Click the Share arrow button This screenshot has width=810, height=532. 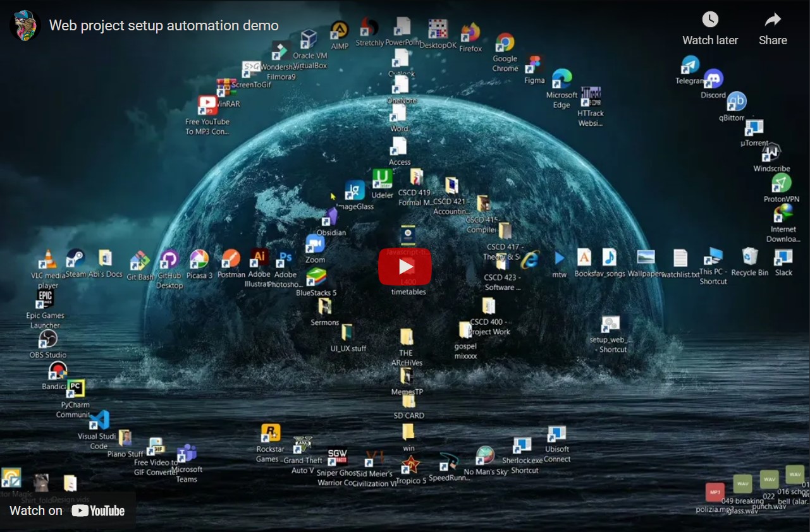point(773,20)
